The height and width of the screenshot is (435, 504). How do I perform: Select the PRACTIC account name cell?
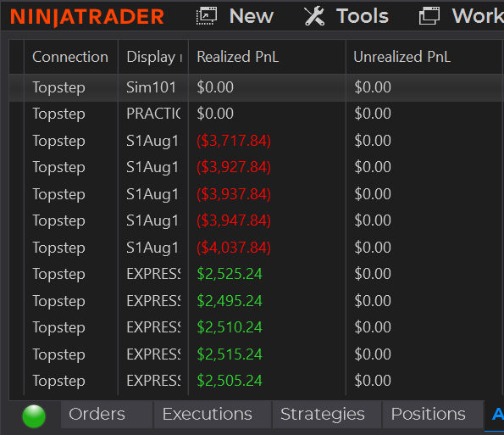(x=153, y=114)
